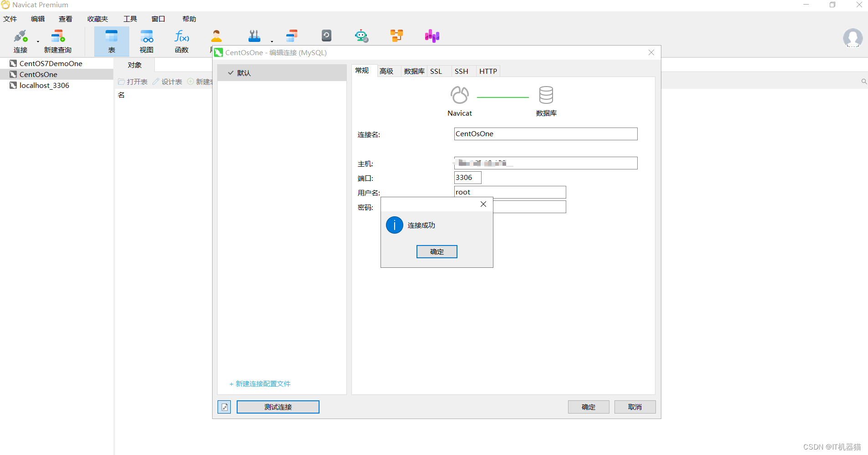
Task: Close the 编辑连接 dialog
Action: (651, 52)
